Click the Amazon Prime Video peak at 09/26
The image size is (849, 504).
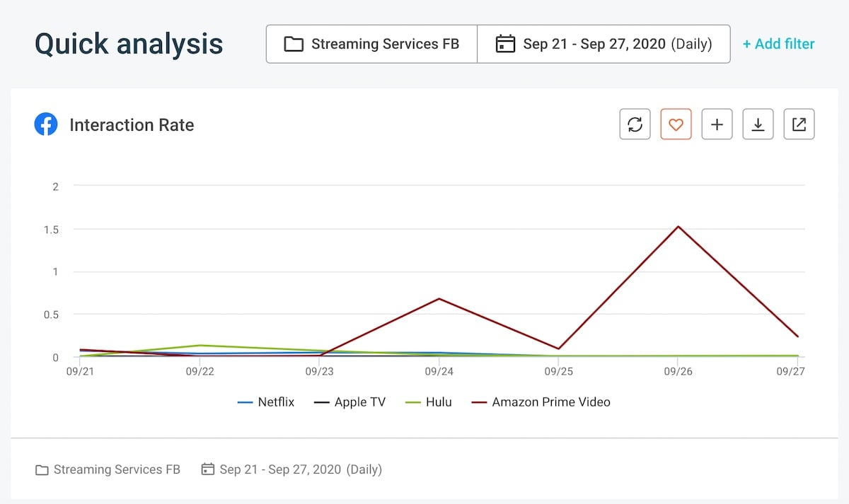(x=678, y=227)
